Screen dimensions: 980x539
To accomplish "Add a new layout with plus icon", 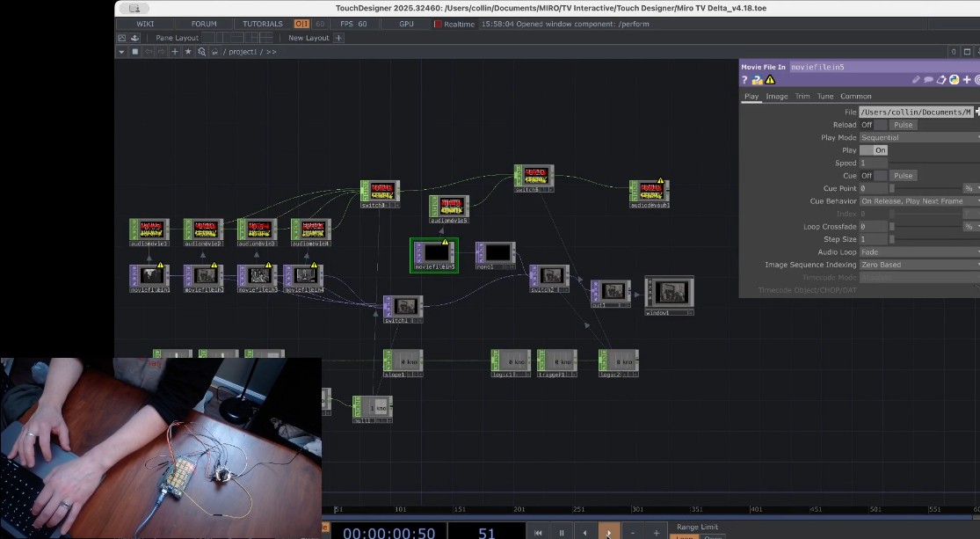I will tap(338, 38).
